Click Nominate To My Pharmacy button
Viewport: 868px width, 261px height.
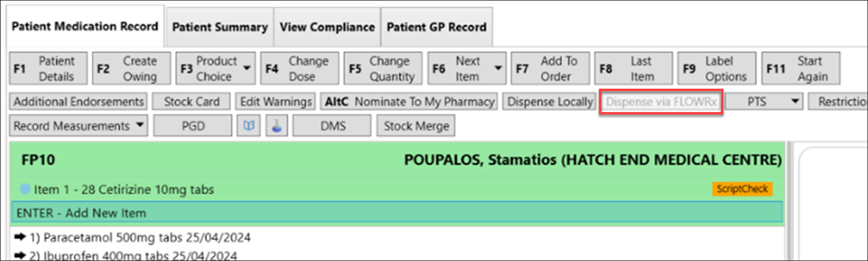pyautogui.click(x=409, y=102)
